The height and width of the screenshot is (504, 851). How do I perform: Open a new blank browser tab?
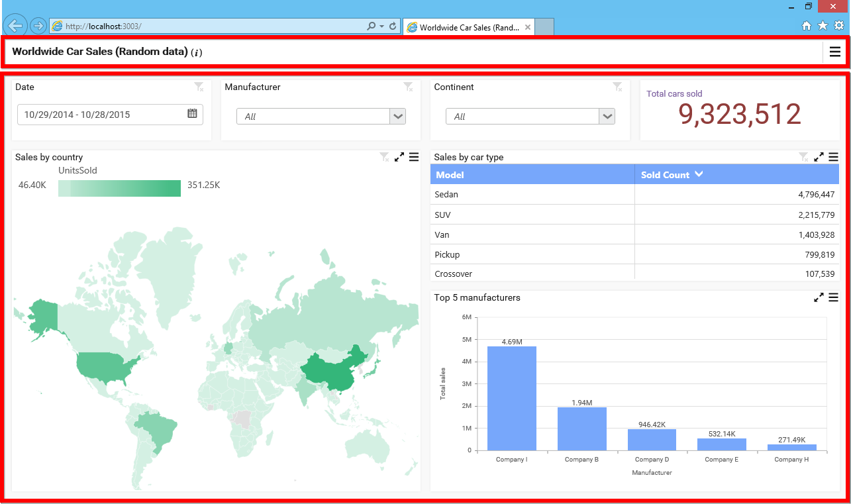[544, 27]
